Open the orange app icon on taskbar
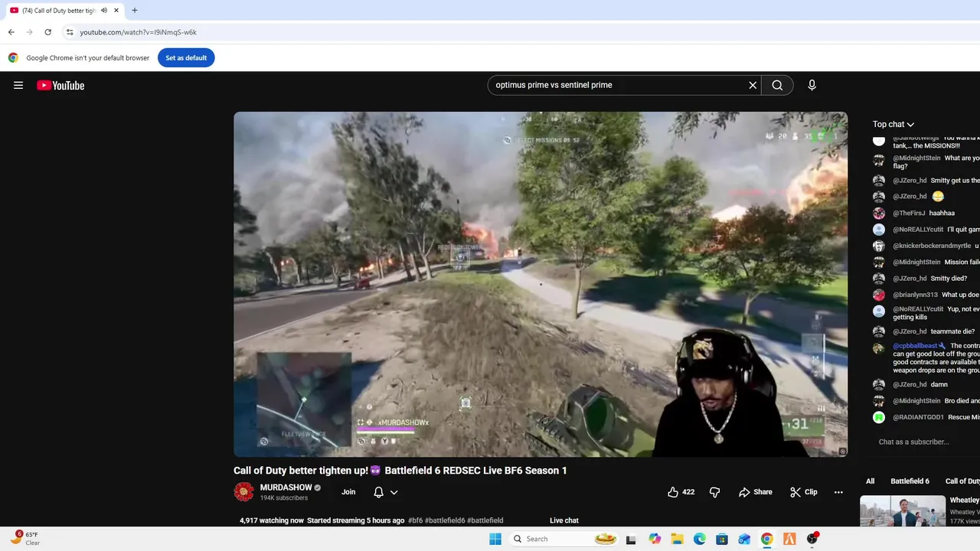This screenshot has height=551, width=980. click(x=789, y=539)
